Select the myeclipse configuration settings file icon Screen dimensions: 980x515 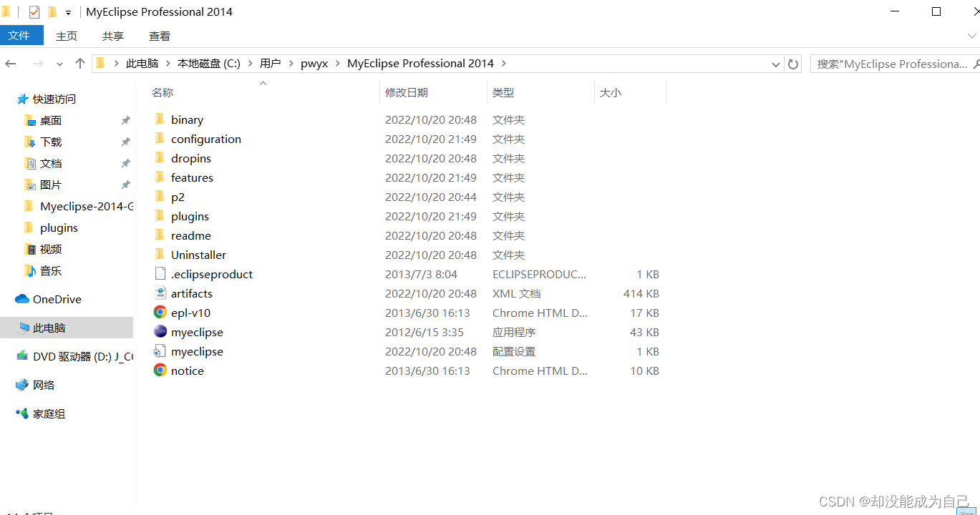pyautogui.click(x=160, y=351)
